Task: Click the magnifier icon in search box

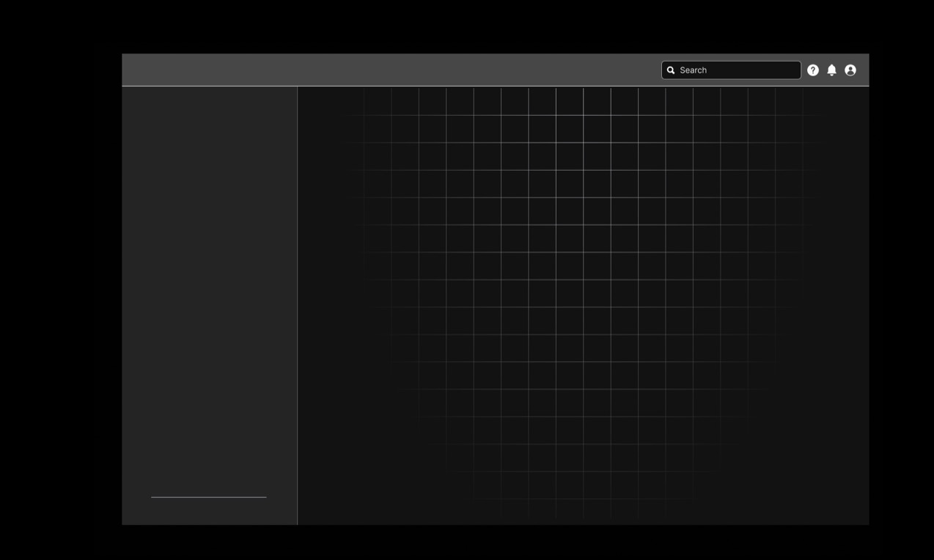Action: coord(671,70)
